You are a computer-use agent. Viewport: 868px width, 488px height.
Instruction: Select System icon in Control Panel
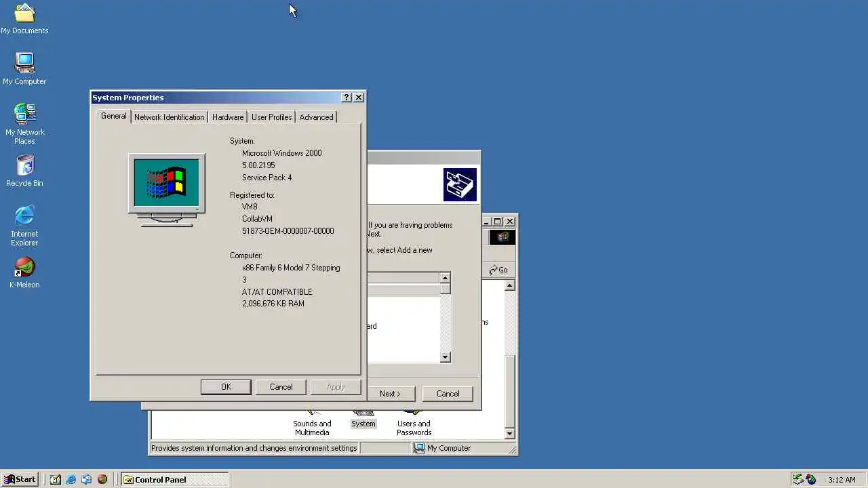(x=363, y=419)
